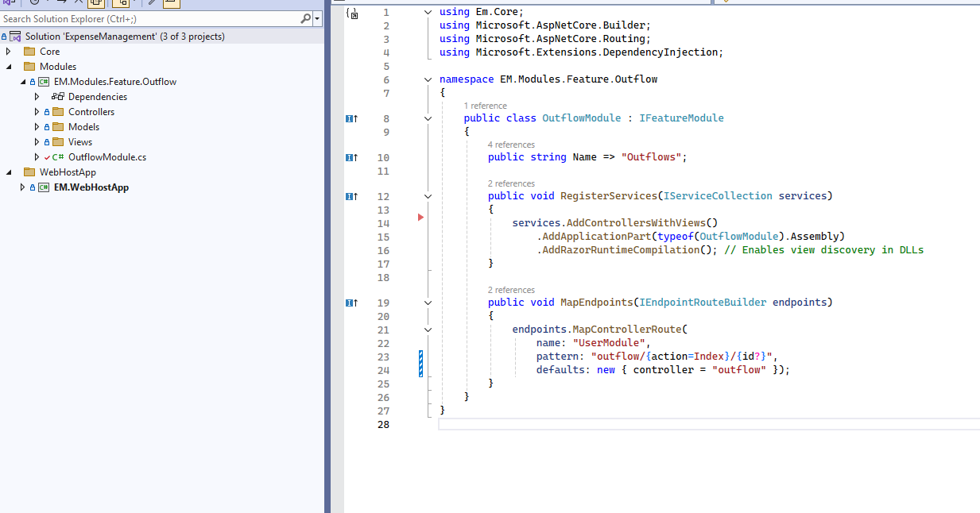The width and height of the screenshot is (980, 513).
Task: Click the Modules folder icon
Action: (29, 67)
